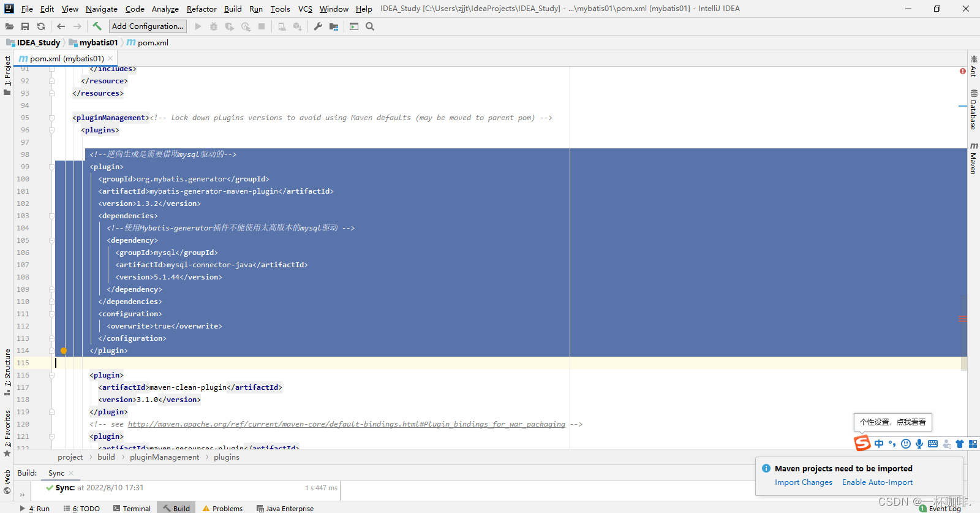Collapse dependency fold marker on line 105

click(x=52, y=240)
